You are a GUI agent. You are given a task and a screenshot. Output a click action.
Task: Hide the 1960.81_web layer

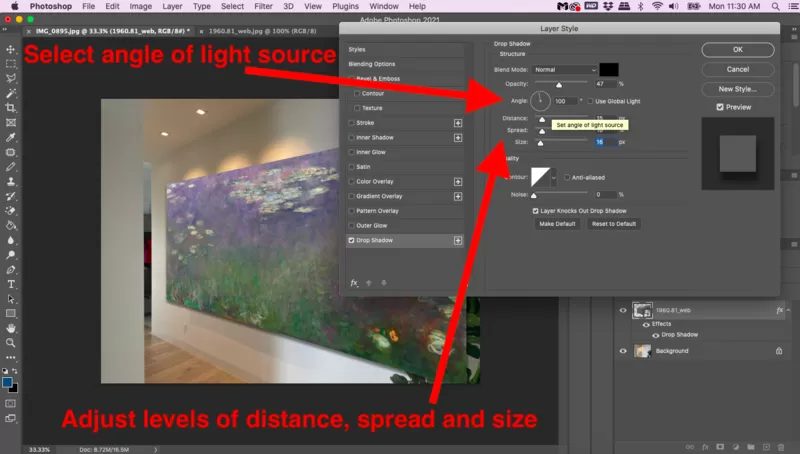[x=623, y=310]
